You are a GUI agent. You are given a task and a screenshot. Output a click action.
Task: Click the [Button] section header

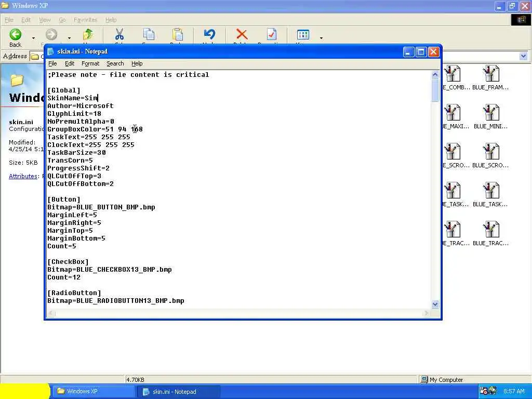(x=64, y=199)
